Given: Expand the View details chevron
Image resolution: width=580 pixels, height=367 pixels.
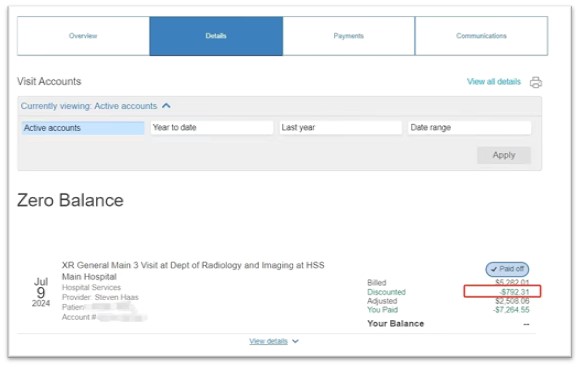Looking at the screenshot, I should [295, 341].
